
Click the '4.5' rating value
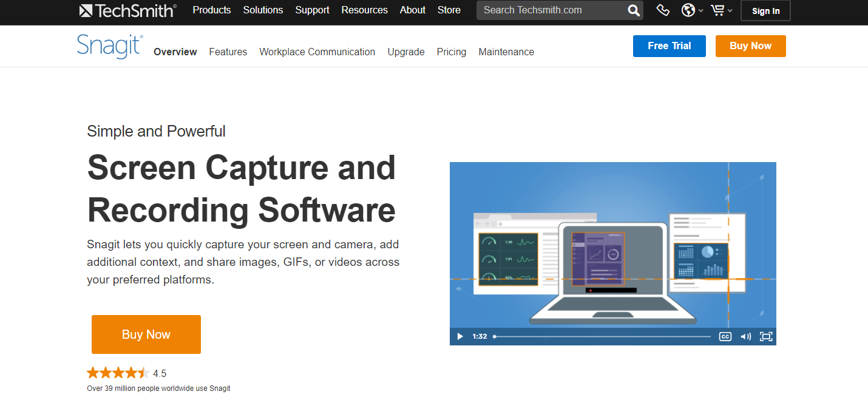[x=160, y=373]
